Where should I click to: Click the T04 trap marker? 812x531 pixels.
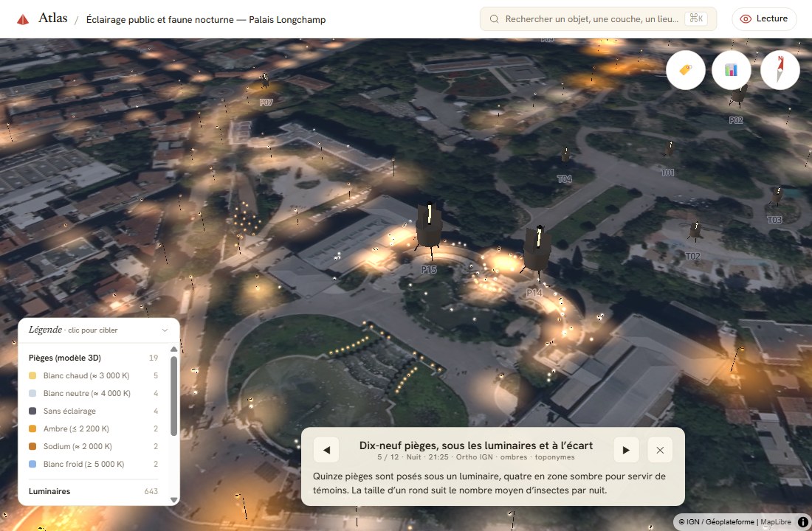[565, 154]
